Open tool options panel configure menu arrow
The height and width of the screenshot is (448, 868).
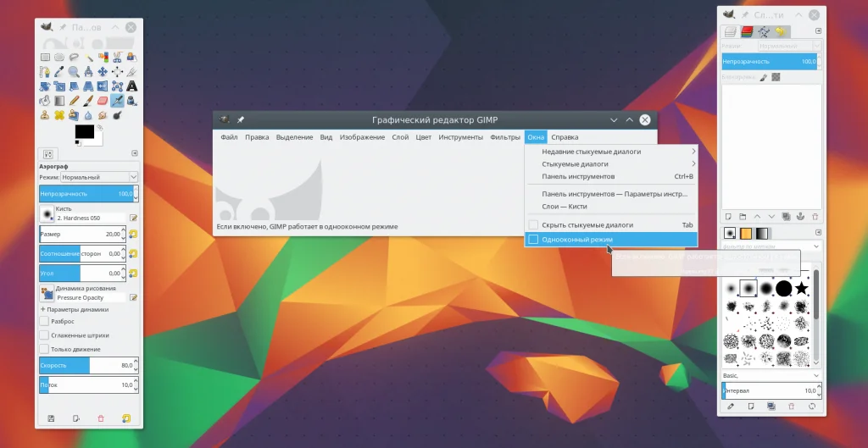pos(135,153)
